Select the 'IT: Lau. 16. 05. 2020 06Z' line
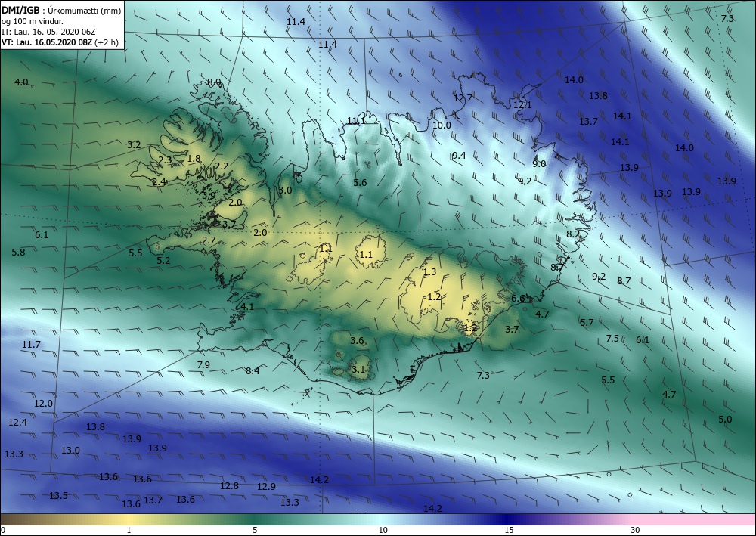The height and width of the screenshot is (536, 756). pos(48,32)
